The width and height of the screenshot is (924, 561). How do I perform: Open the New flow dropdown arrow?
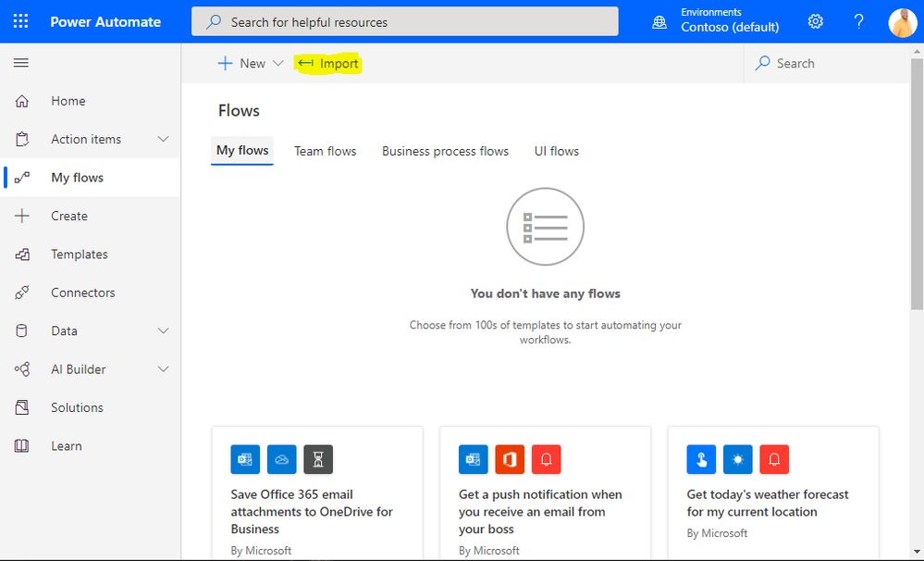coord(278,63)
